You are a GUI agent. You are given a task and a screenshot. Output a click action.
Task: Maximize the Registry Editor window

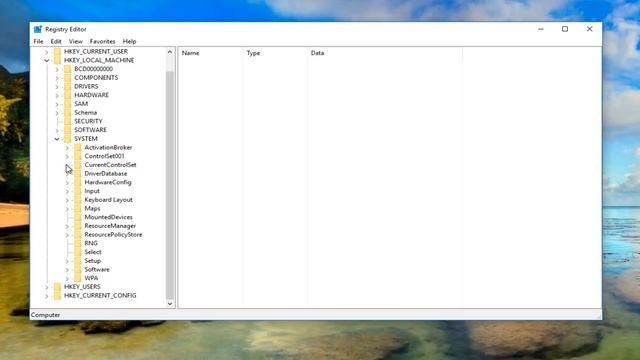565,29
